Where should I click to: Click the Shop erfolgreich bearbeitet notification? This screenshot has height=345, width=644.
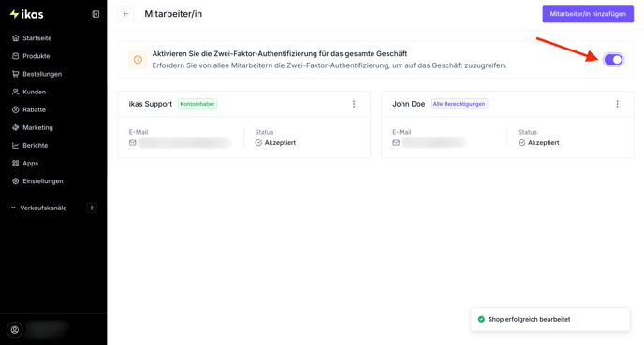(550, 319)
